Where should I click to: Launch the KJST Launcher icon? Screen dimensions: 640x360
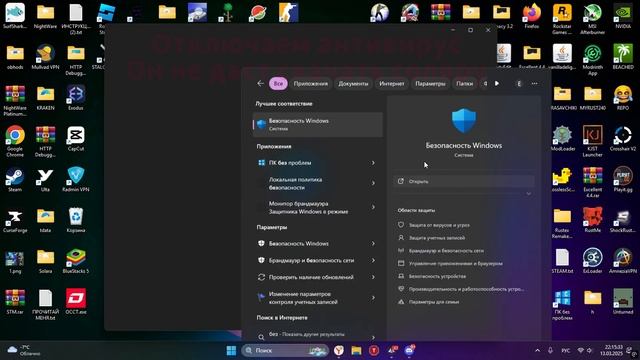tap(593, 142)
